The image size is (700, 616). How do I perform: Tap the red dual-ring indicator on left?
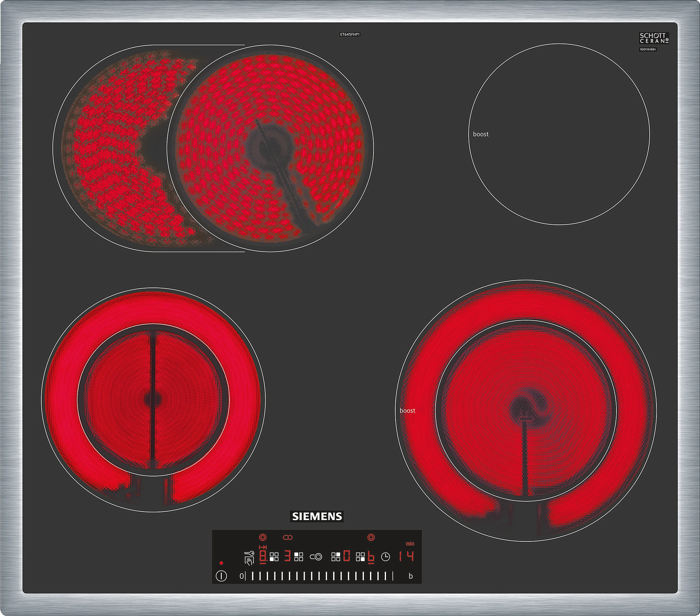pos(263,538)
